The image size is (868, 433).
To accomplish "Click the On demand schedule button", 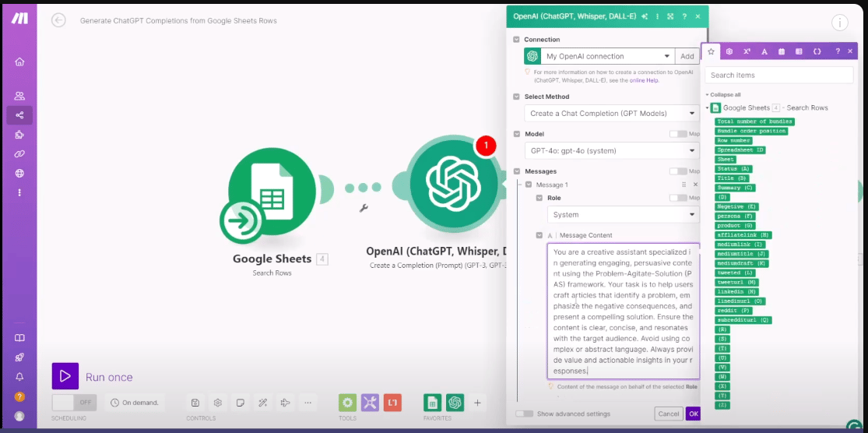I will [135, 403].
